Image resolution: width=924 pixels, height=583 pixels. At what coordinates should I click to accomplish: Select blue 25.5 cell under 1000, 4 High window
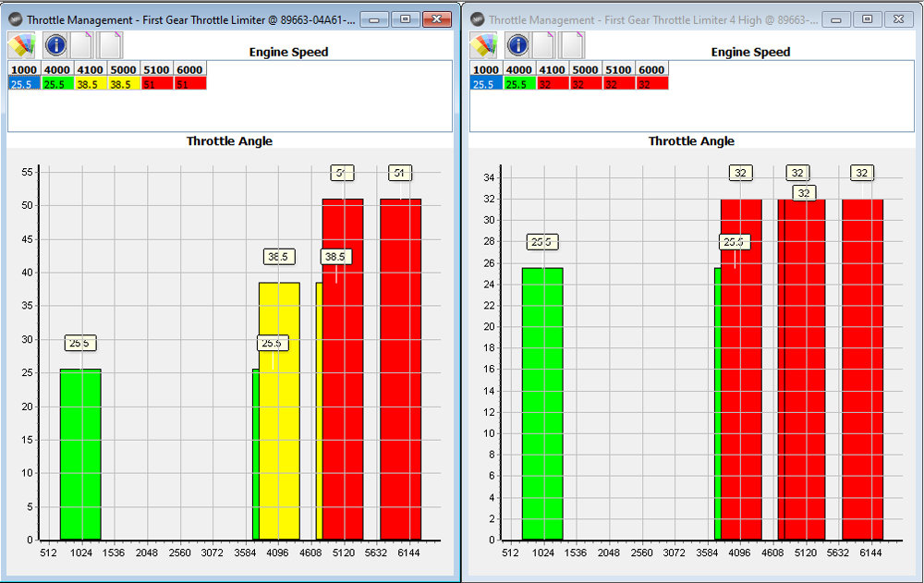point(486,84)
